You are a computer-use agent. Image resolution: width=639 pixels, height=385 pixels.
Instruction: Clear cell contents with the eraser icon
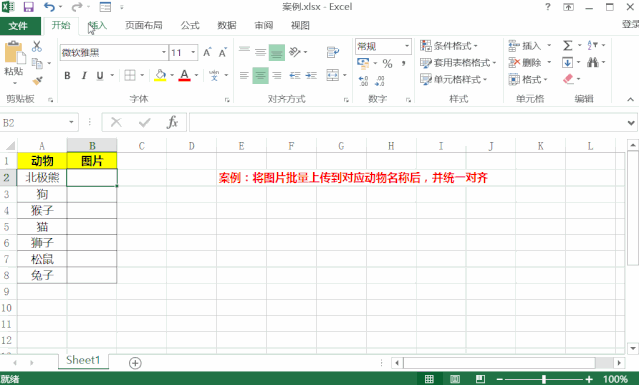coord(568,79)
